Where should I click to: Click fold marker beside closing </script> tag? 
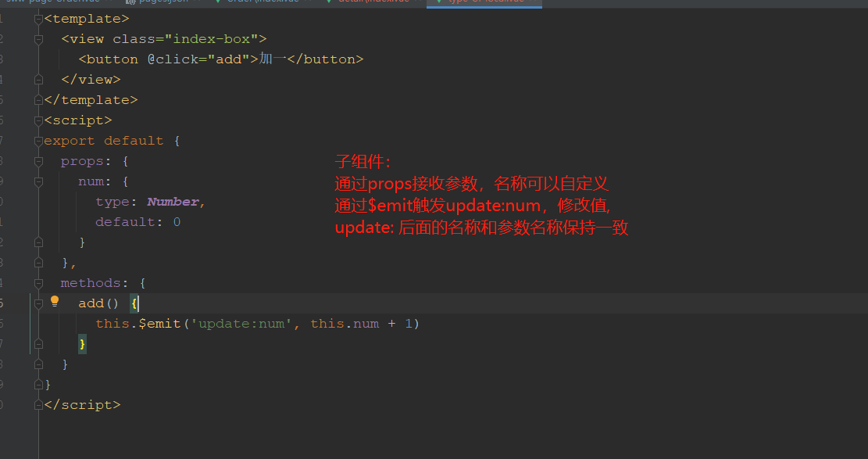[x=38, y=405]
